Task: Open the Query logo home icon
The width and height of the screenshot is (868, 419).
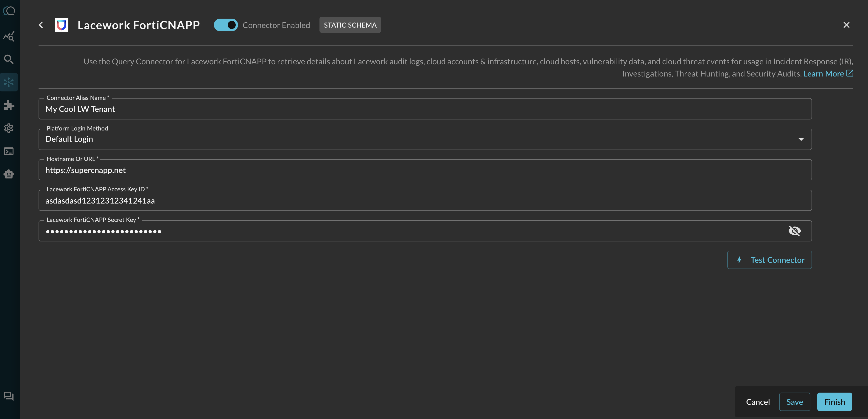Action: (x=9, y=11)
